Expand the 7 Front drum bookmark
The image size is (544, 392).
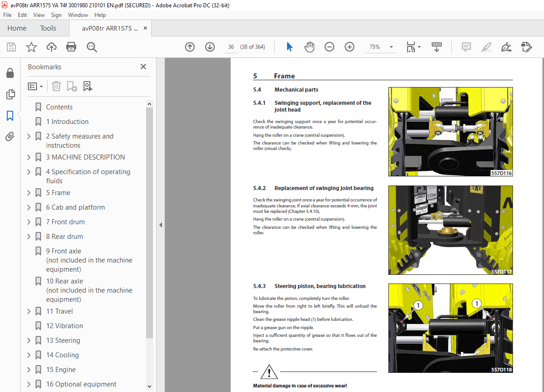[29, 222]
